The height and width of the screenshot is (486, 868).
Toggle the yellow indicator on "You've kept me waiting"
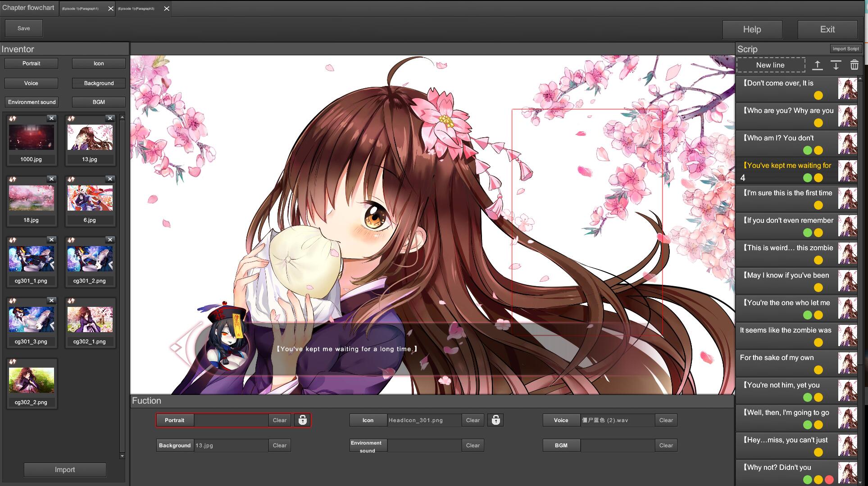tap(818, 178)
